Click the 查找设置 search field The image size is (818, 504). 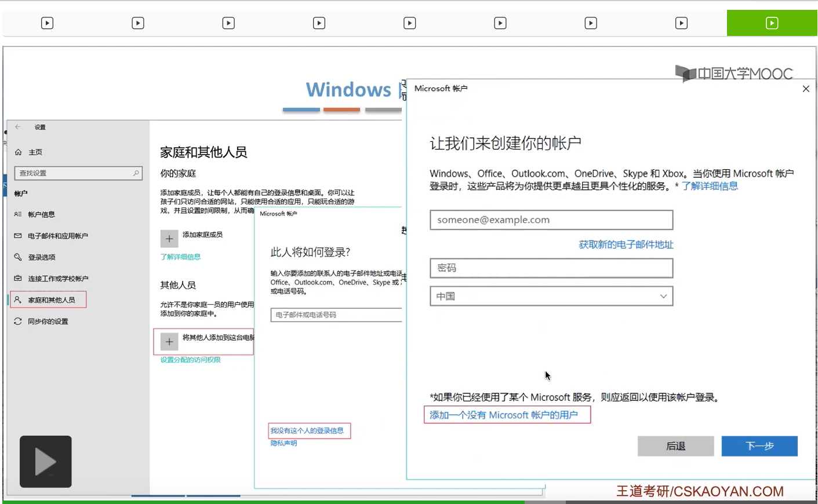(x=78, y=173)
